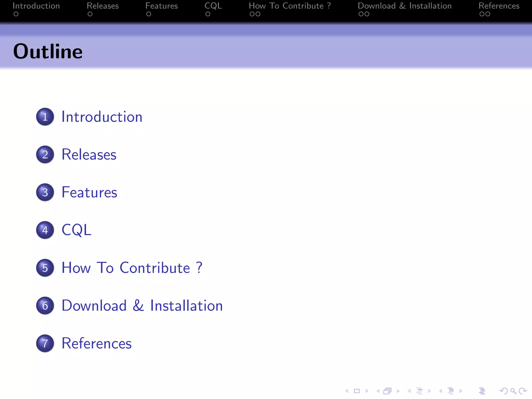532x399 pixels.
Task: Select first circle under How To Contribute
Action: click(x=252, y=14)
